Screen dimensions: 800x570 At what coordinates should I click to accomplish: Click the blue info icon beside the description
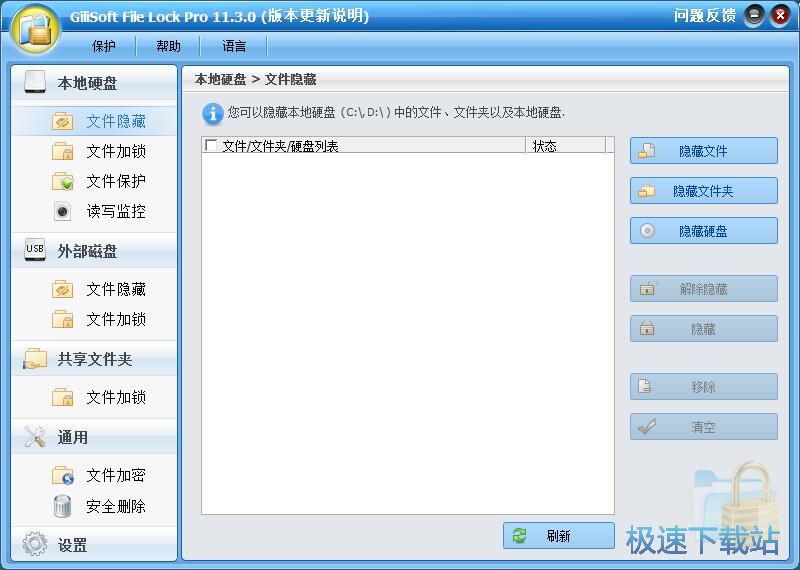[x=213, y=113]
